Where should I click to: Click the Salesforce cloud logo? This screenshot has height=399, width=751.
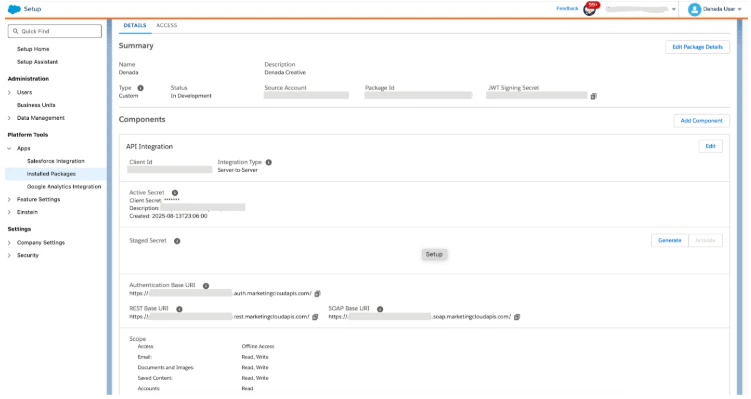pyautogui.click(x=14, y=9)
